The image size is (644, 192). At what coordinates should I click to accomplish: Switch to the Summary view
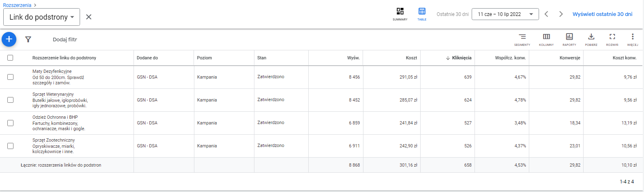point(400,14)
